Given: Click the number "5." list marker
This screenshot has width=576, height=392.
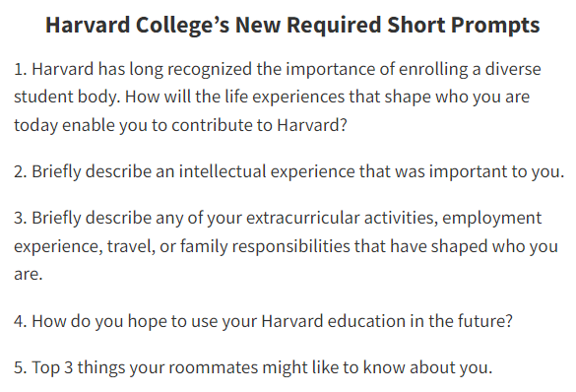Looking at the screenshot, I should click(x=21, y=367).
